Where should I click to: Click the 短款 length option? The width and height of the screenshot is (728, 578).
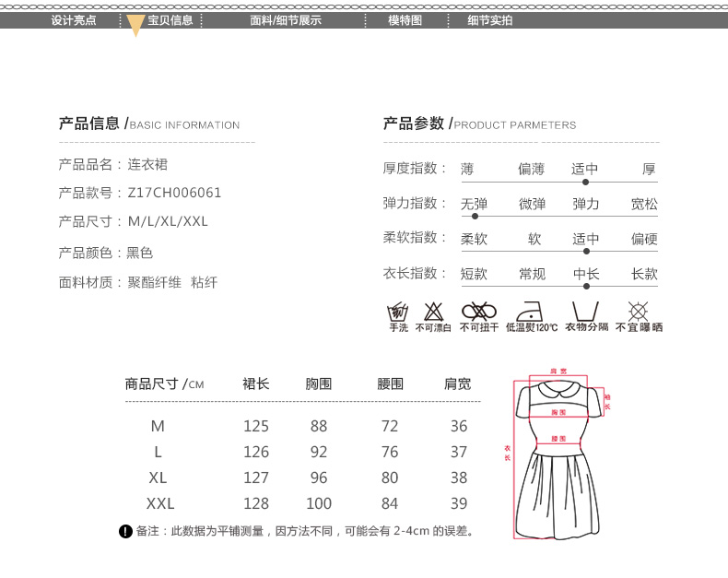click(x=474, y=274)
